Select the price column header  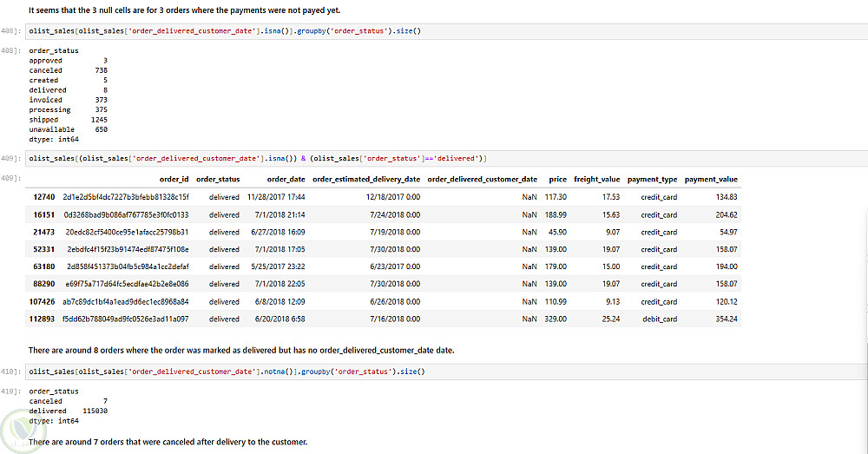tap(557, 180)
